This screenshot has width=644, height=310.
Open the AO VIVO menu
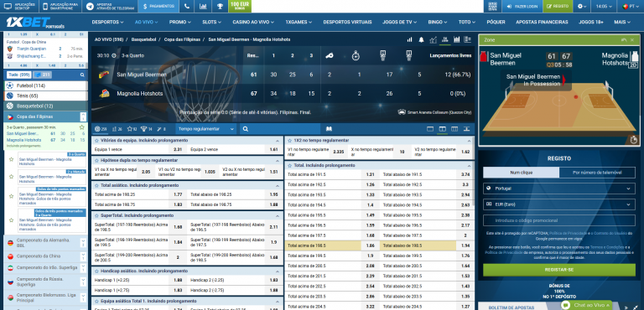pos(144,22)
